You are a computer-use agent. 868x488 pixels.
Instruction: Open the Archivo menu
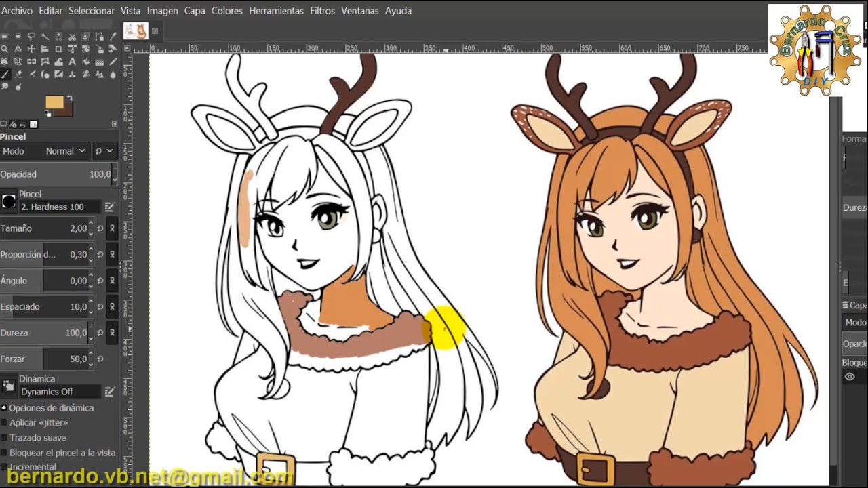pos(17,11)
